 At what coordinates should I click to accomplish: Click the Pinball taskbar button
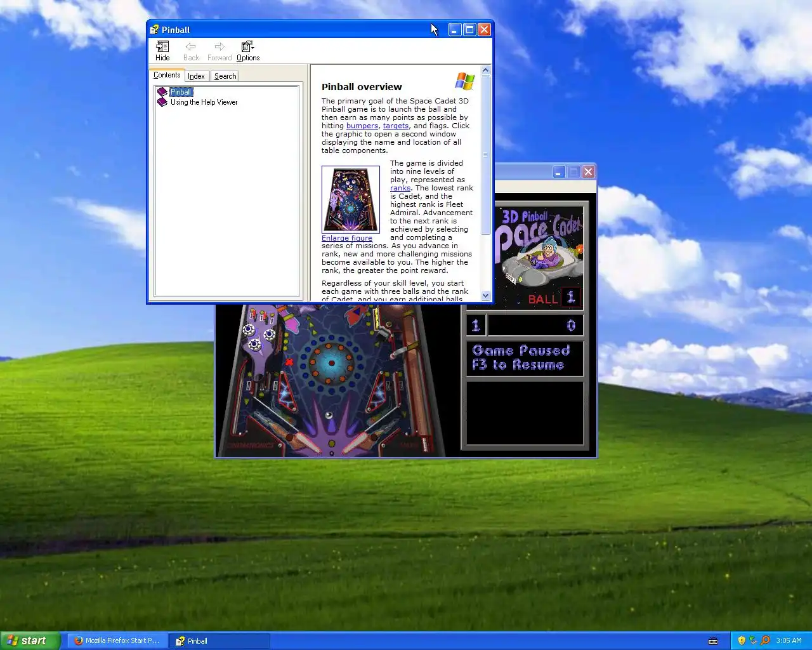[219, 640]
